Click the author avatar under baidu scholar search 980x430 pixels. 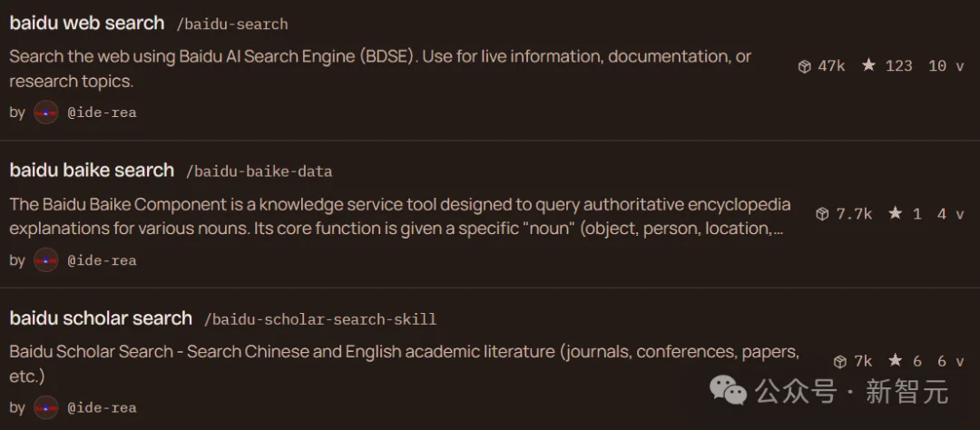(x=46, y=408)
